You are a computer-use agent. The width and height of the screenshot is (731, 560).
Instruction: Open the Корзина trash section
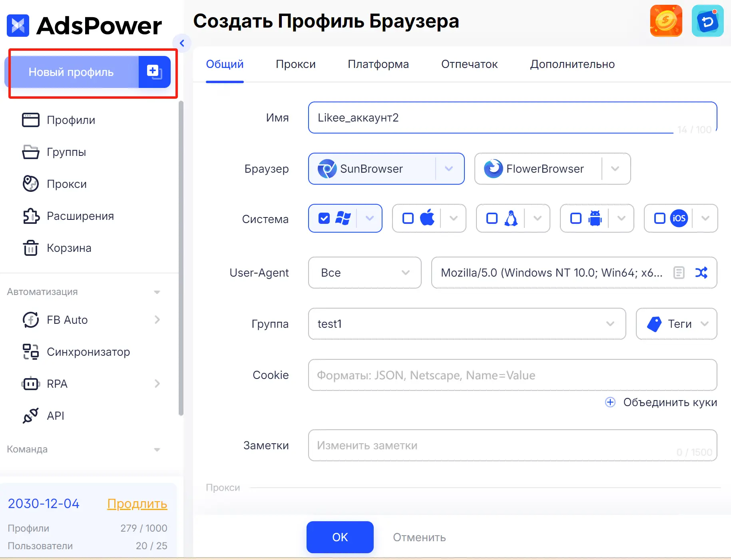click(69, 248)
